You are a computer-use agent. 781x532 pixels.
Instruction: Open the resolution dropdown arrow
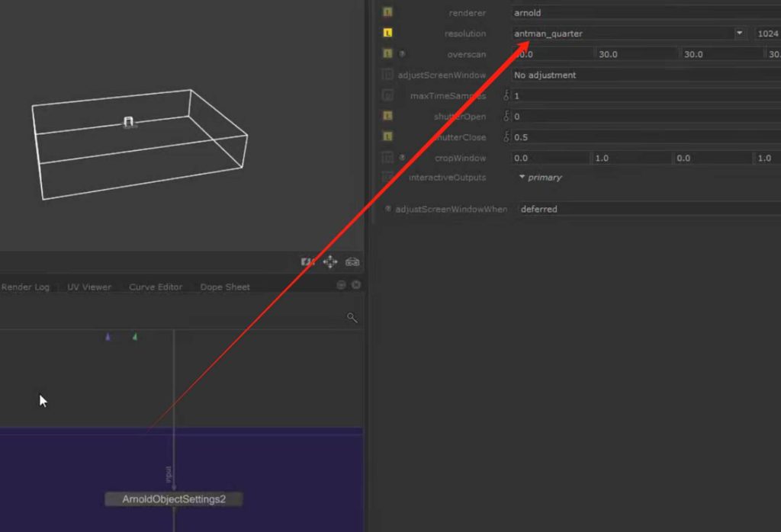pyautogui.click(x=739, y=34)
